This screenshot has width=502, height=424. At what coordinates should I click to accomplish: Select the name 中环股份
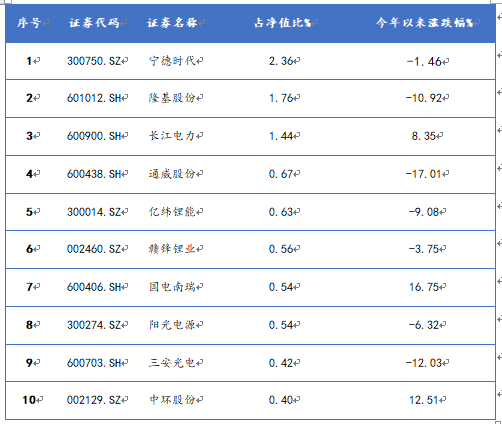click(172, 400)
